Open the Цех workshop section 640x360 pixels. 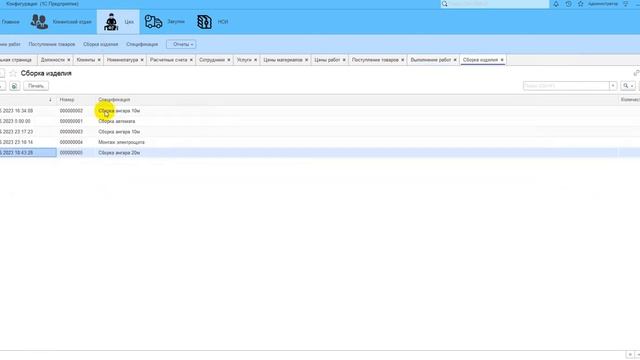[x=118, y=22]
